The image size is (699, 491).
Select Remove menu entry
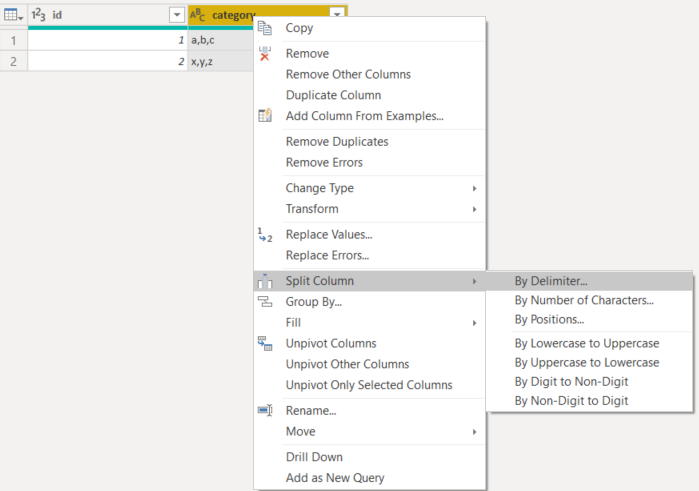(370, 54)
